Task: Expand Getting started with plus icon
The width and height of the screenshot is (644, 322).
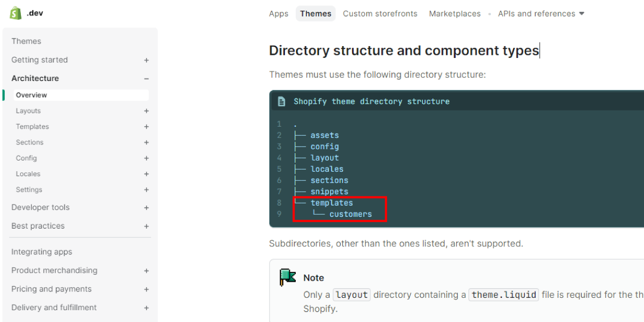Action: (147, 60)
